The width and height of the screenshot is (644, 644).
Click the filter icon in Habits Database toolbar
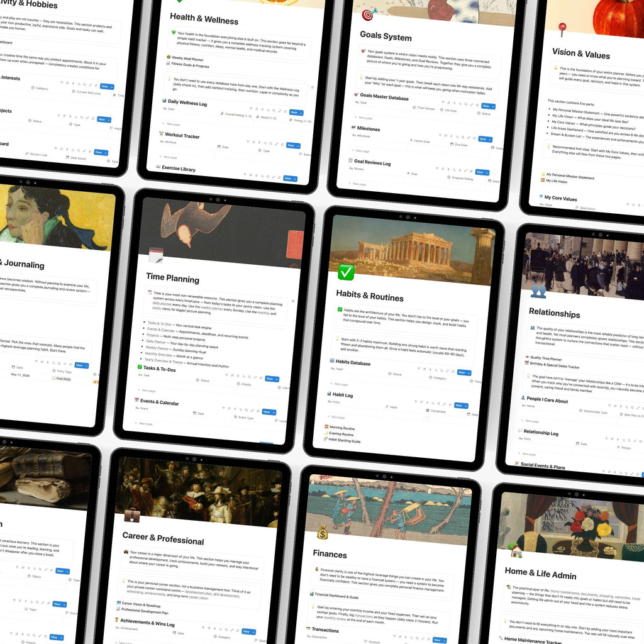(419, 369)
